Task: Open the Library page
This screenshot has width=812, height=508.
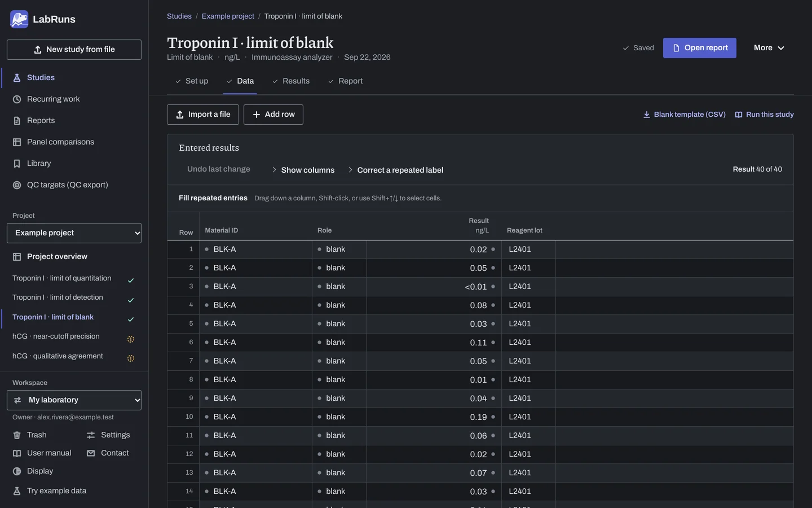Action: coord(74,164)
